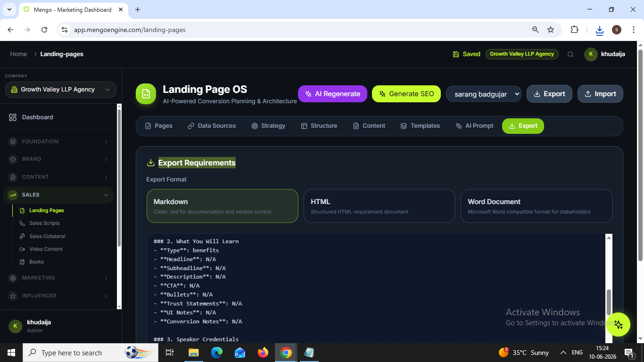Click the Growth Valley LLP Agency header badge
Viewport: 644px width, 362px height.
522,54
